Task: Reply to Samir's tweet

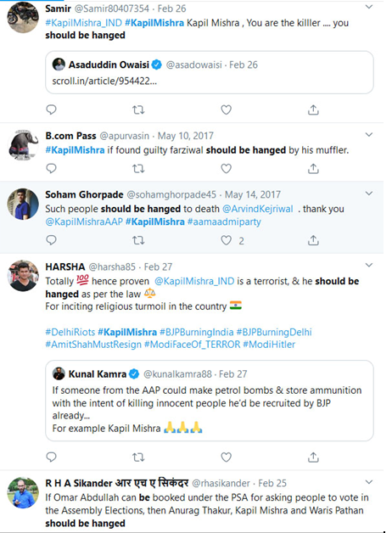Action: click(51, 109)
